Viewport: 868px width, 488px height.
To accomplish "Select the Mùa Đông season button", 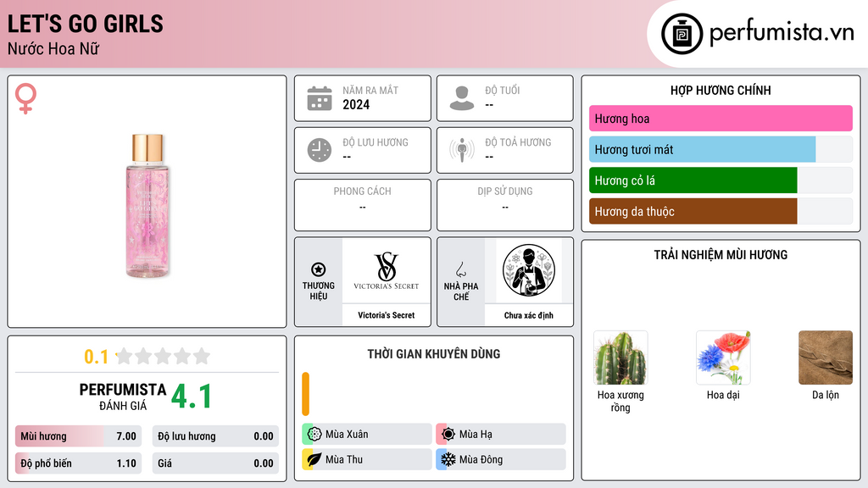I will click(500, 459).
